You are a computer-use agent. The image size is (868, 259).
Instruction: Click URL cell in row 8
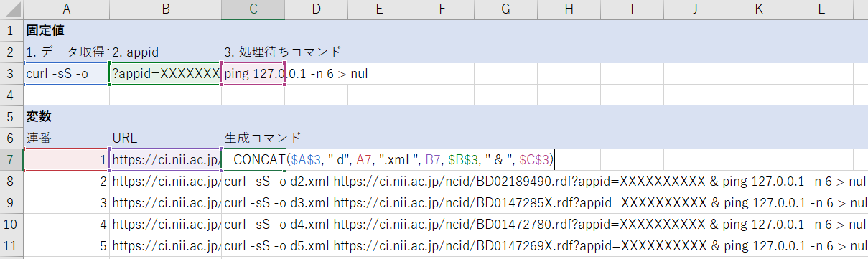click(166, 182)
